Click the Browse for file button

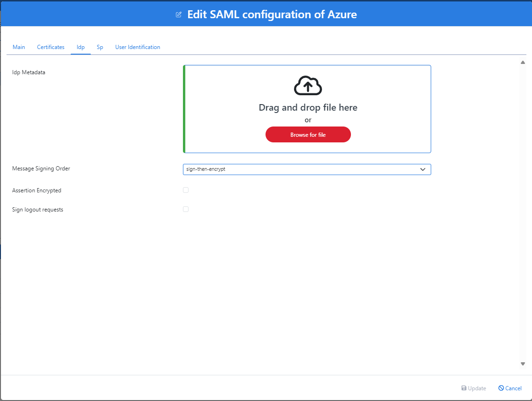tap(308, 134)
